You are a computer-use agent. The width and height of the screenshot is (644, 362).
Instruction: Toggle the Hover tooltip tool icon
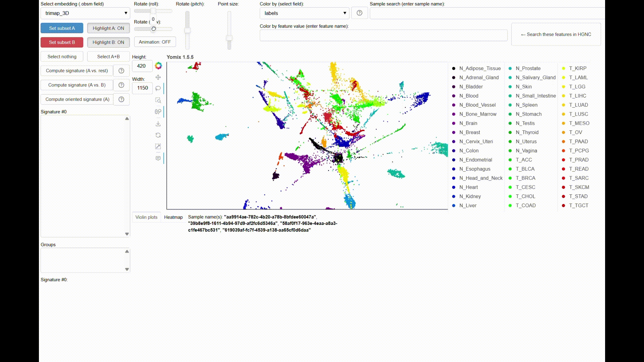click(158, 158)
